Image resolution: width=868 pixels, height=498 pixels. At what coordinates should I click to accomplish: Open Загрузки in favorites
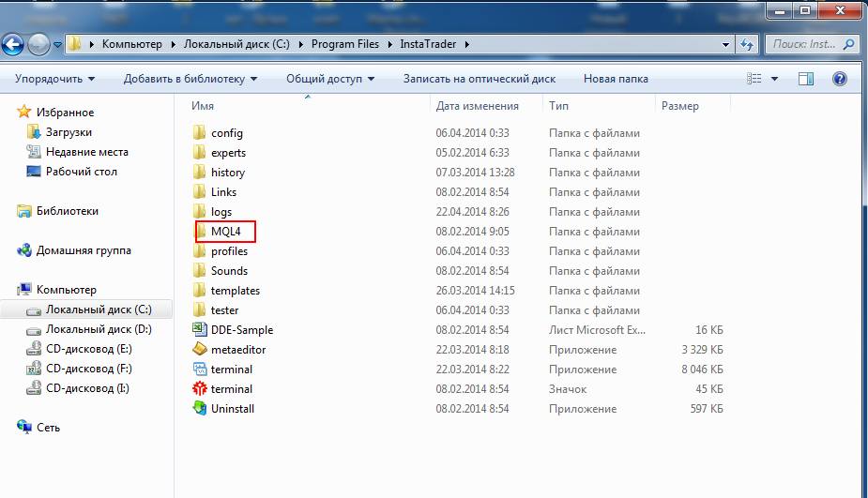click(69, 132)
